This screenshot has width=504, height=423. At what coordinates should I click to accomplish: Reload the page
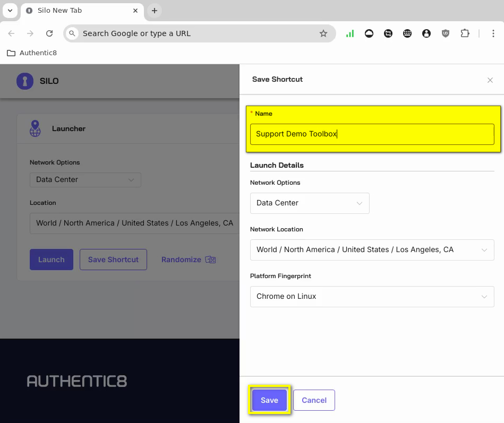tap(49, 33)
